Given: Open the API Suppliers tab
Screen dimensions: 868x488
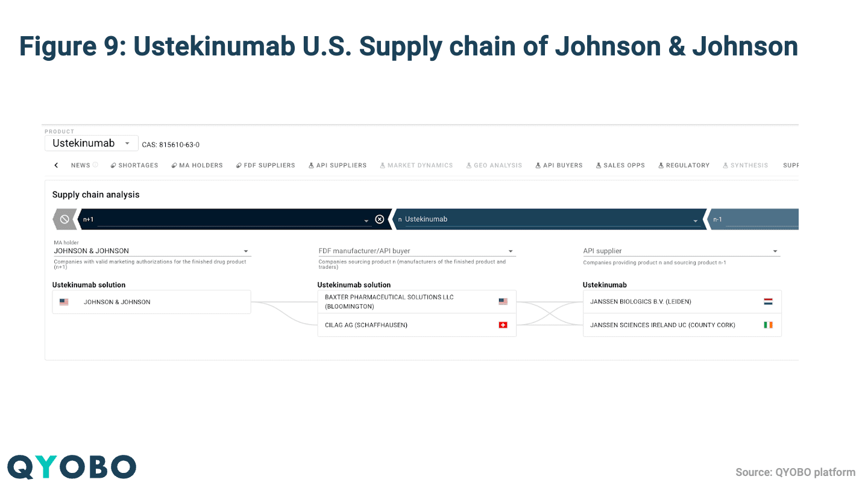Looking at the screenshot, I should 338,165.
